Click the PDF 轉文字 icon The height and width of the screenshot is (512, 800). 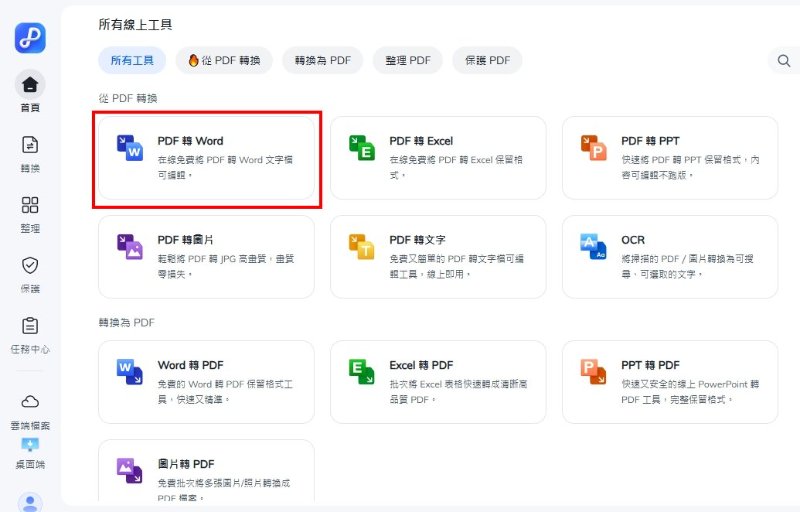coord(362,247)
